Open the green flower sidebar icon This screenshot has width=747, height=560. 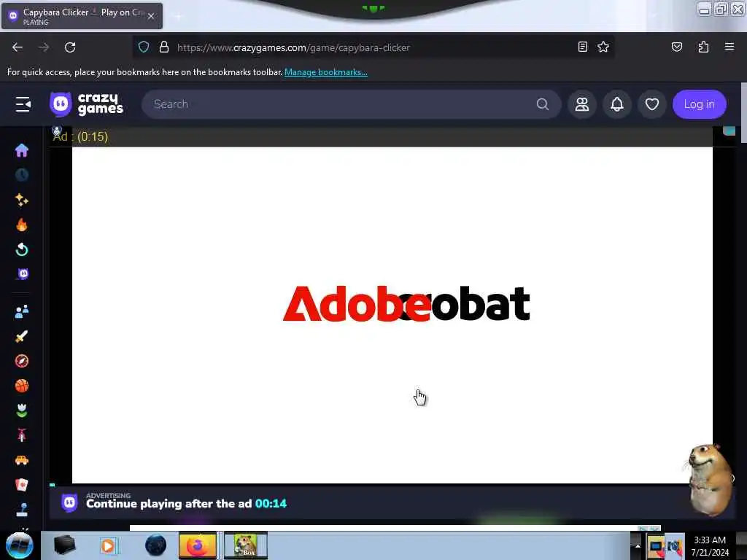(22, 411)
